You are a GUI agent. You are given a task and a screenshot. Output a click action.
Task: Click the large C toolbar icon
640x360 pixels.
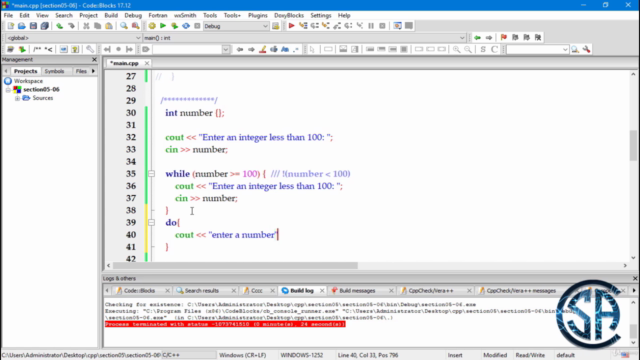(494, 49)
